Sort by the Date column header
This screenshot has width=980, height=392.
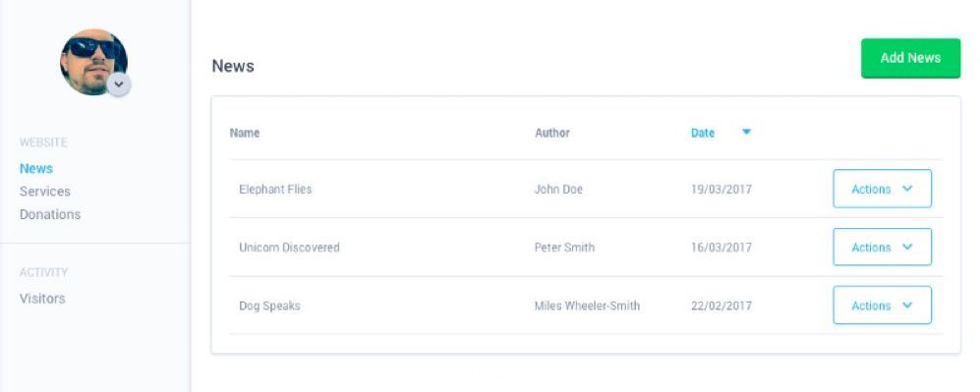pos(703,133)
